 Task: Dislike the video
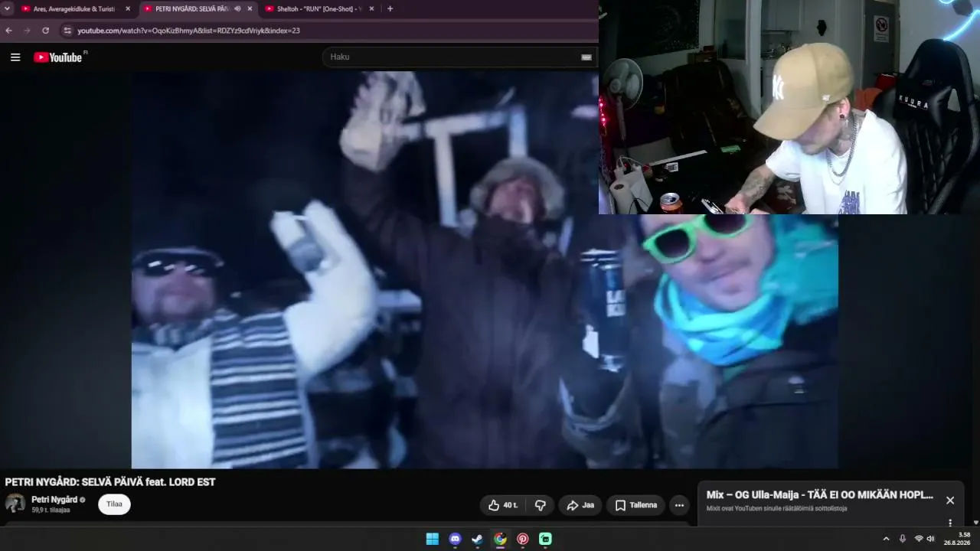point(540,505)
